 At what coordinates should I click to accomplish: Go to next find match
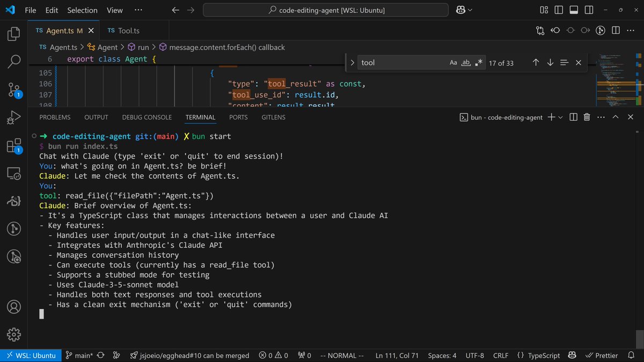(x=550, y=63)
